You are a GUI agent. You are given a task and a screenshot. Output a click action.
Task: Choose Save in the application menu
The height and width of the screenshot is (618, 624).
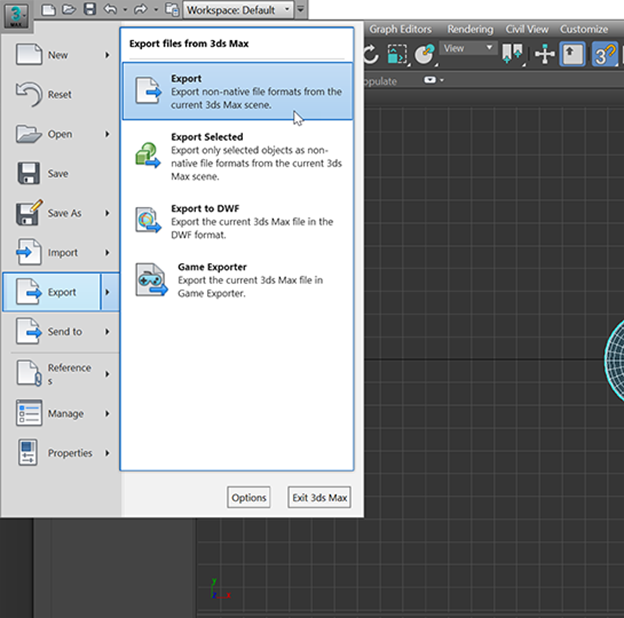coord(61,174)
